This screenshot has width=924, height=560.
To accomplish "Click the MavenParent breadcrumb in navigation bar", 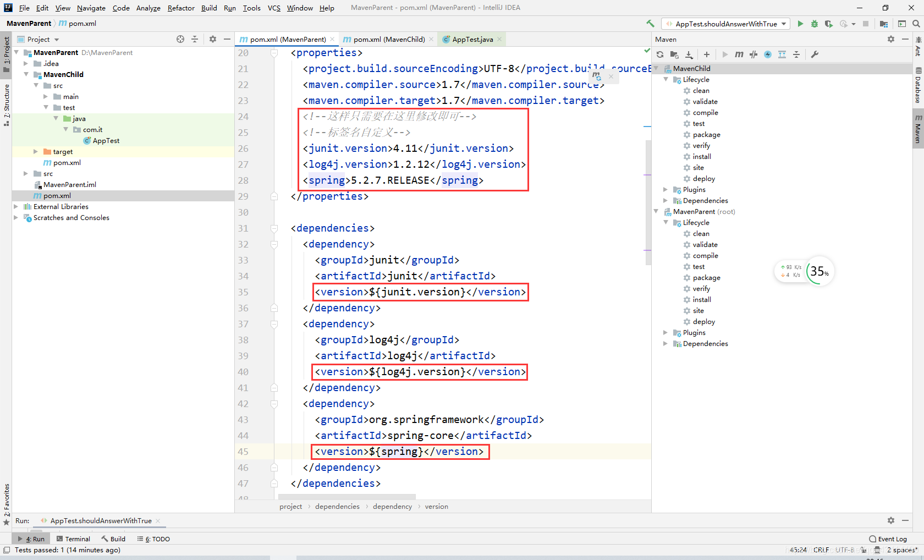I will tap(29, 24).
